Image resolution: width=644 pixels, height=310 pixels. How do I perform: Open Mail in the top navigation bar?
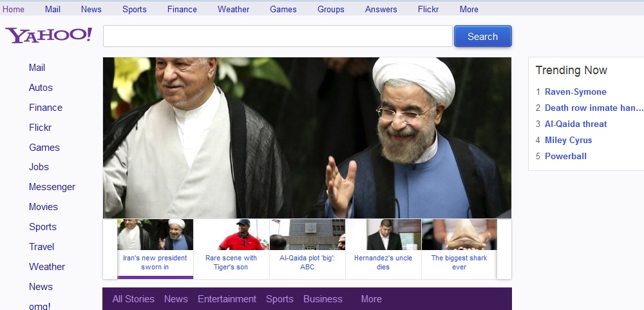click(x=53, y=9)
